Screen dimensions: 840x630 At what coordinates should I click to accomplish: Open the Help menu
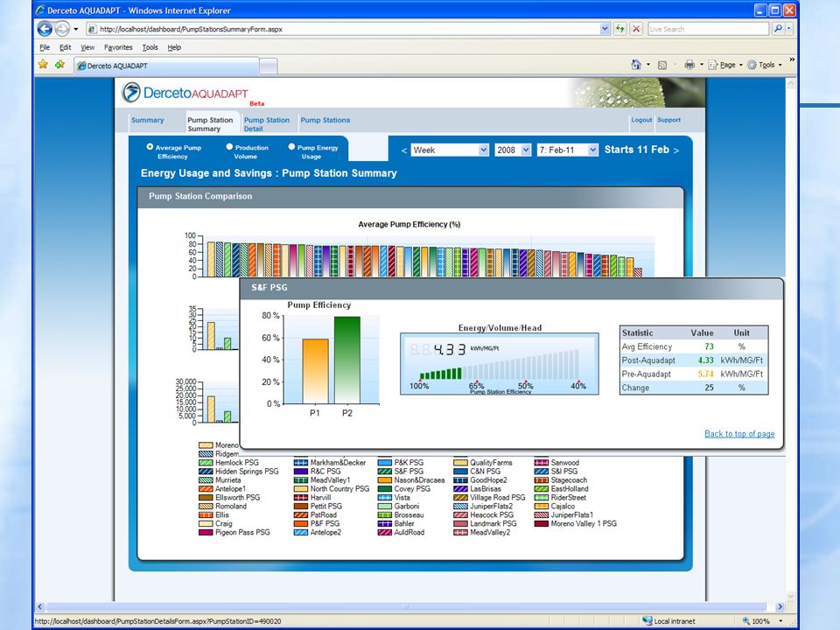pos(174,47)
